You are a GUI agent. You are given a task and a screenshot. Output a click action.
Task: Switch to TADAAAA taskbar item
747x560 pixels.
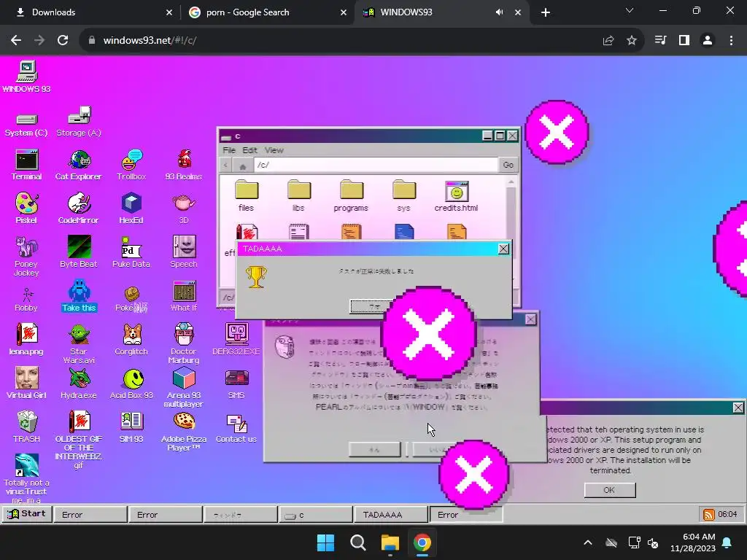pos(391,515)
